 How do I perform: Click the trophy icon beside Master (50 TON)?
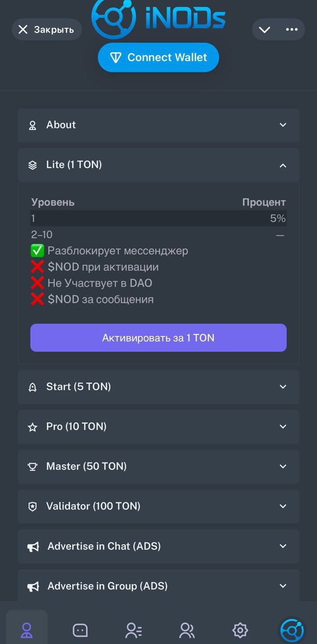[x=33, y=466]
